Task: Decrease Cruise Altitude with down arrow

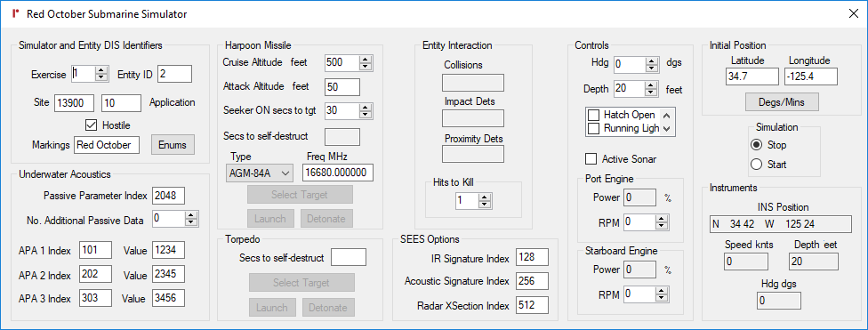Action: (365, 67)
